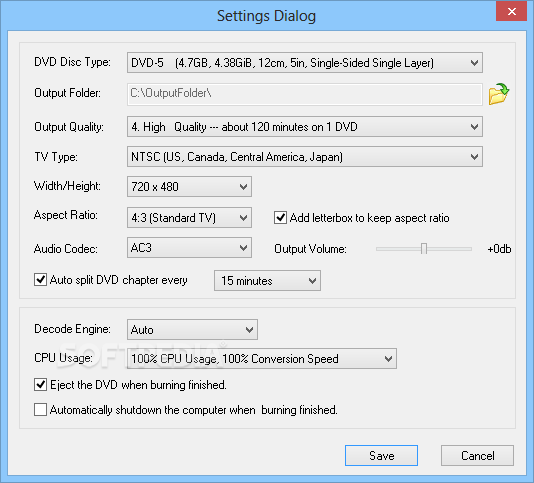Screen dimensions: 534x483
Task: Click the DVD Disc Type label
Action: tap(73, 62)
